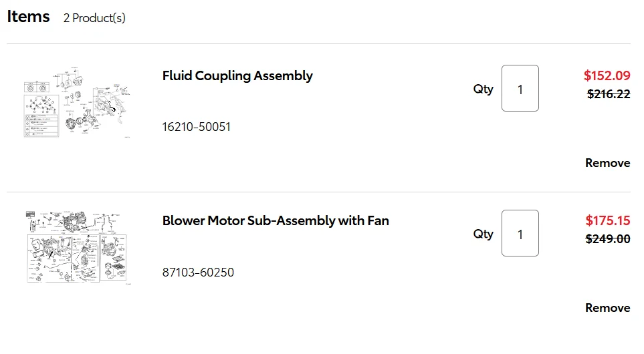Screen dimensions: 644x354
Task: Remove the Blower Motor Sub-Assembly from cart
Action: (607, 308)
